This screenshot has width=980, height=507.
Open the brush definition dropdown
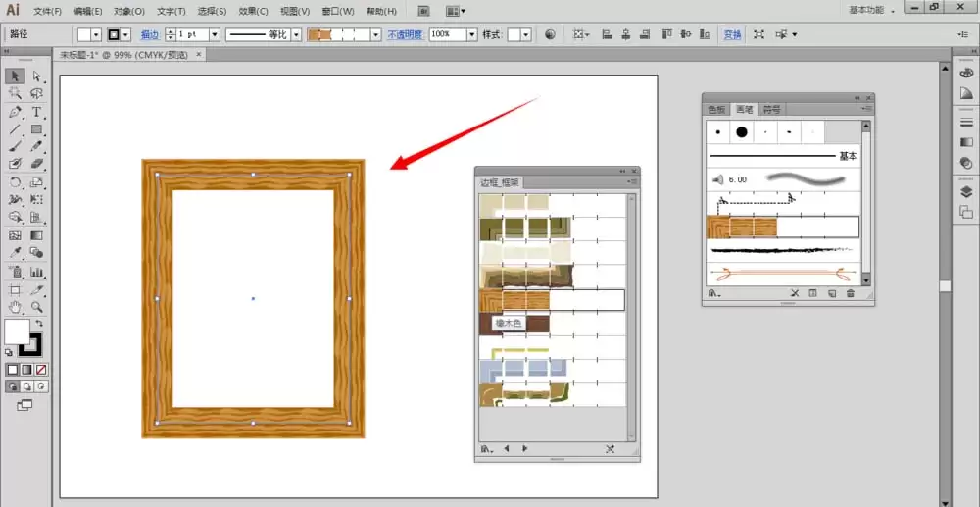point(376,35)
